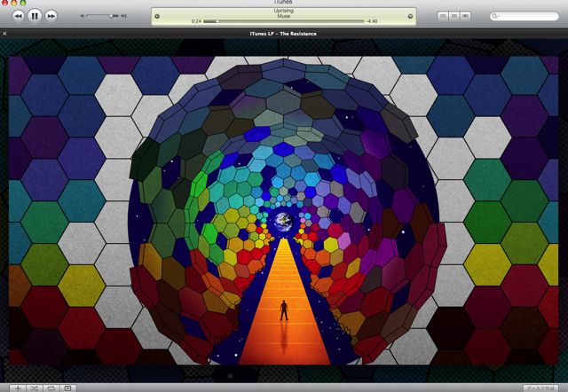The image size is (568, 392).
Task: Skip back to the previous track
Action: 19,16
